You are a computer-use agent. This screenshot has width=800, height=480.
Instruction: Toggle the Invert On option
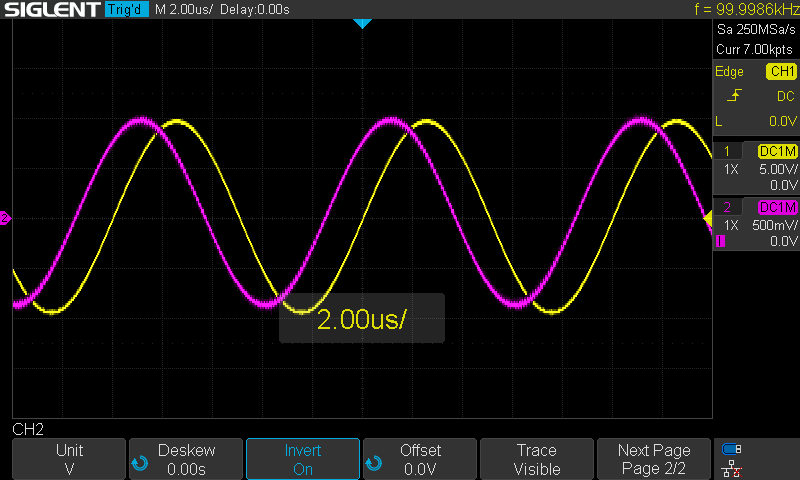pos(303,459)
